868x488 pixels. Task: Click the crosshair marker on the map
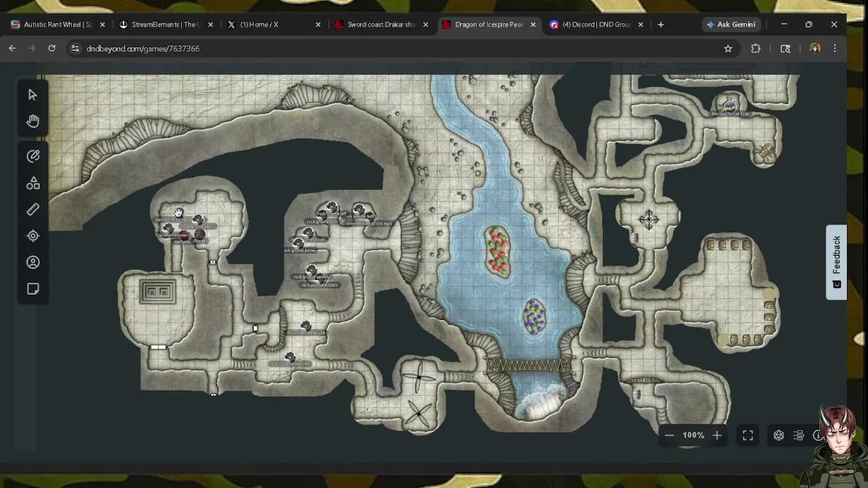point(649,219)
